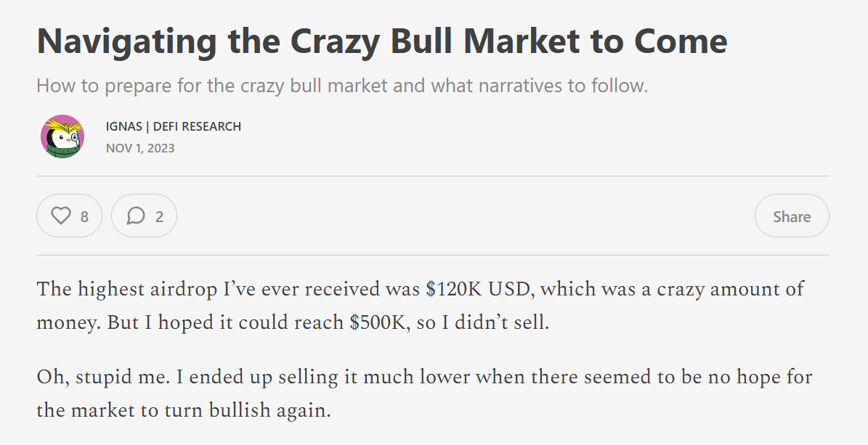Click the "$500K" amount in the first paragraph
The height and width of the screenshot is (445, 868).
click(x=378, y=323)
